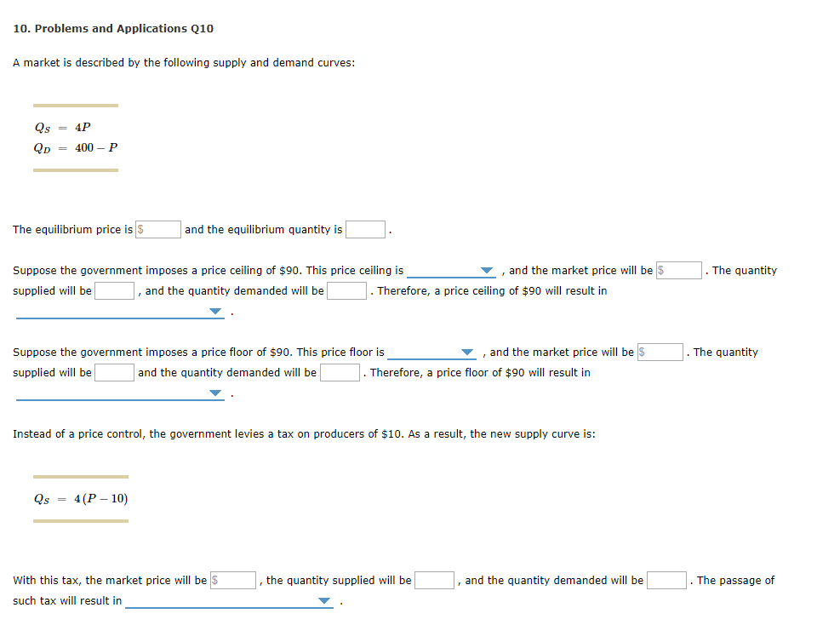Click the floor quantity supplied input
The image size is (840, 625).
point(114,372)
